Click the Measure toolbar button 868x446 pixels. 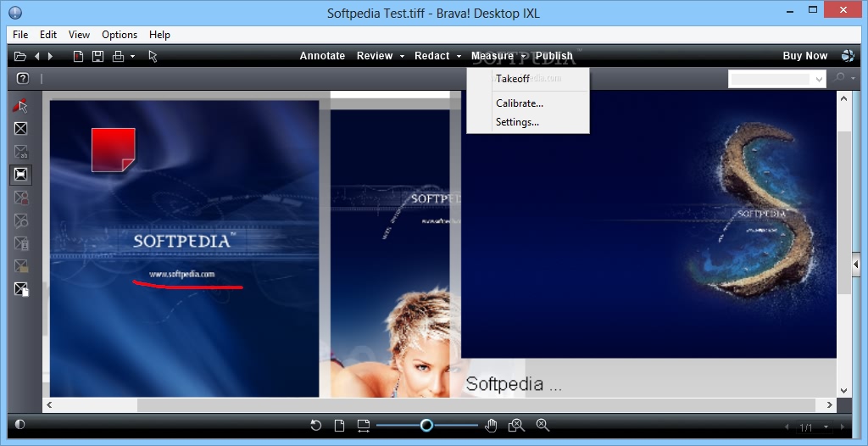click(x=492, y=56)
